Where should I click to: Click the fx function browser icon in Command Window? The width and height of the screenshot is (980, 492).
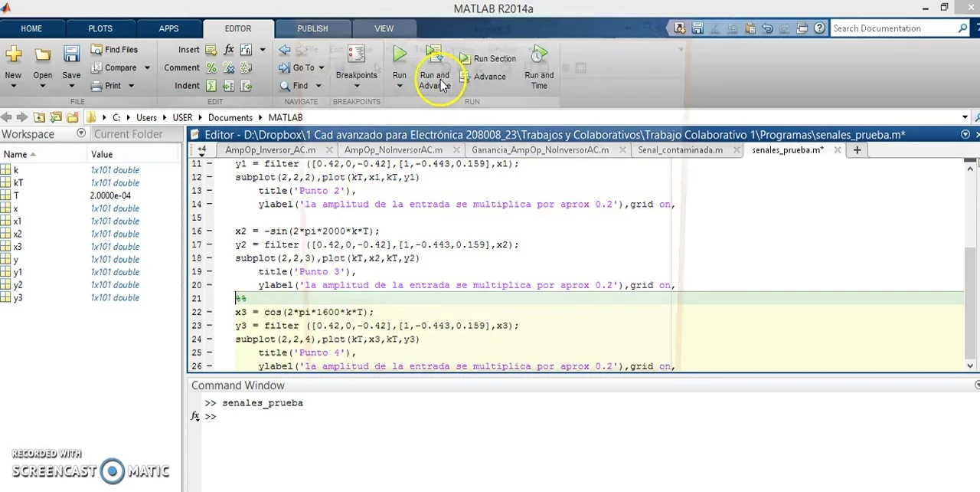click(x=195, y=416)
